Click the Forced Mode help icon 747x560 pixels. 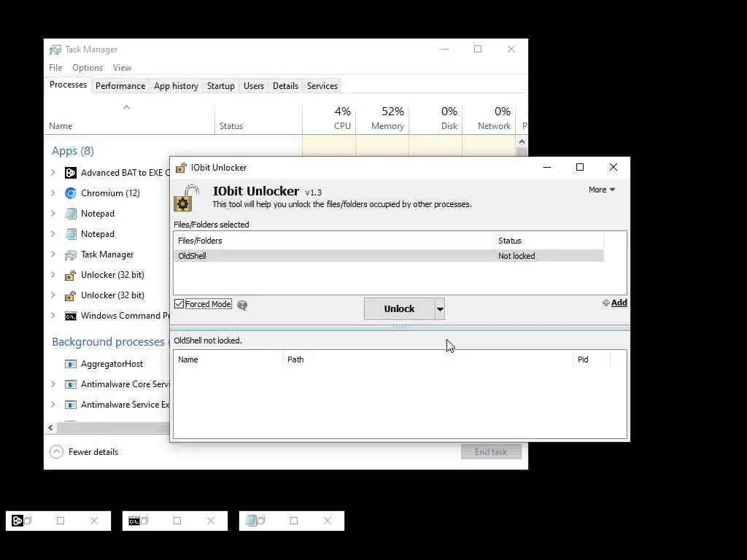(242, 306)
